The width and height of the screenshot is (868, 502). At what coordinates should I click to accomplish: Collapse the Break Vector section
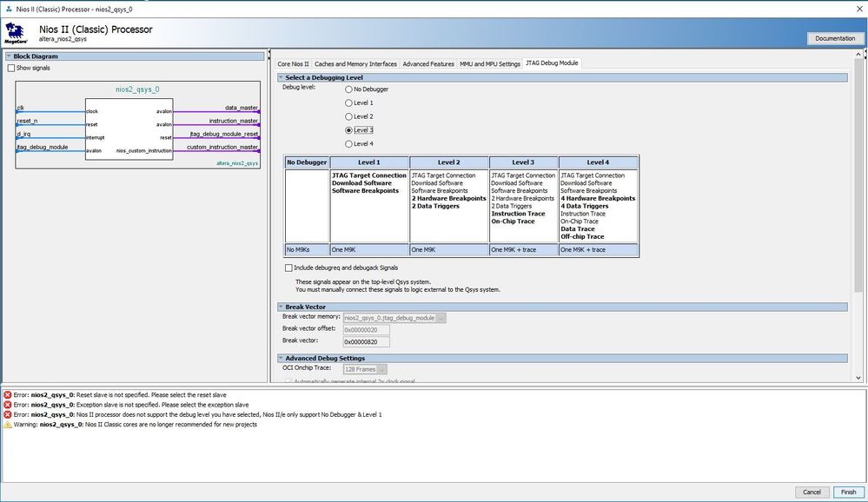click(280, 307)
